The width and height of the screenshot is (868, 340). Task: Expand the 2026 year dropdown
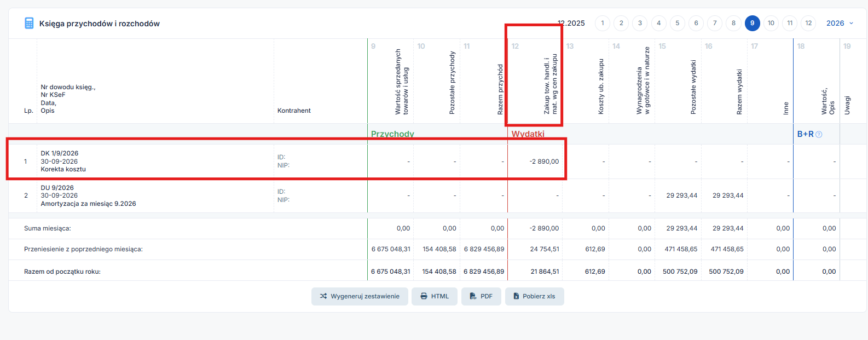click(x=840, y=23)
